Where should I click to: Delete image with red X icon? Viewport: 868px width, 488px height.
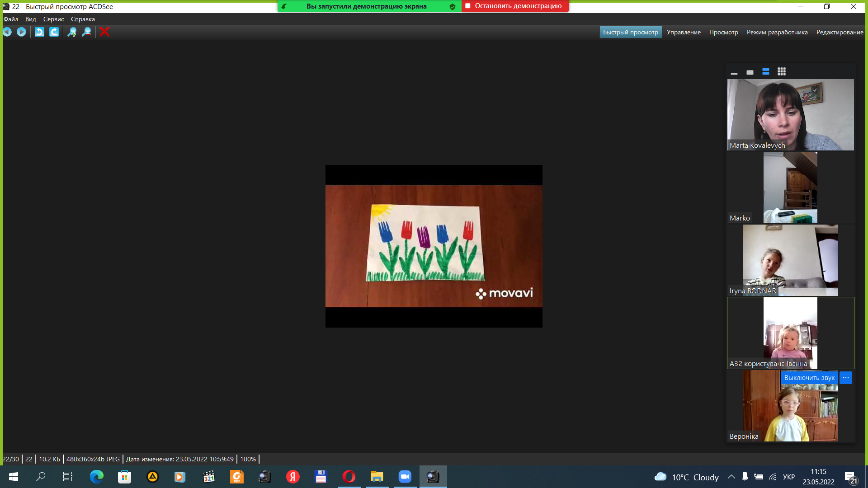pos(104,32)
